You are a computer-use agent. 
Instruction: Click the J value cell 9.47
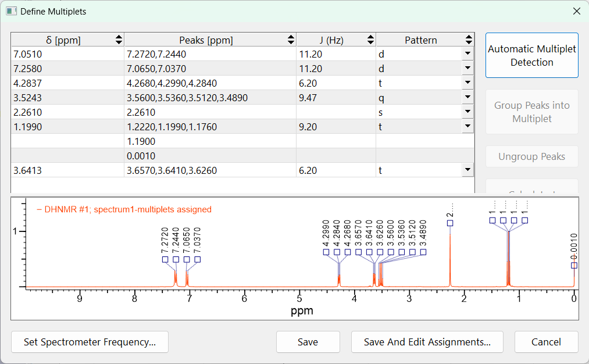click(335, 98)
